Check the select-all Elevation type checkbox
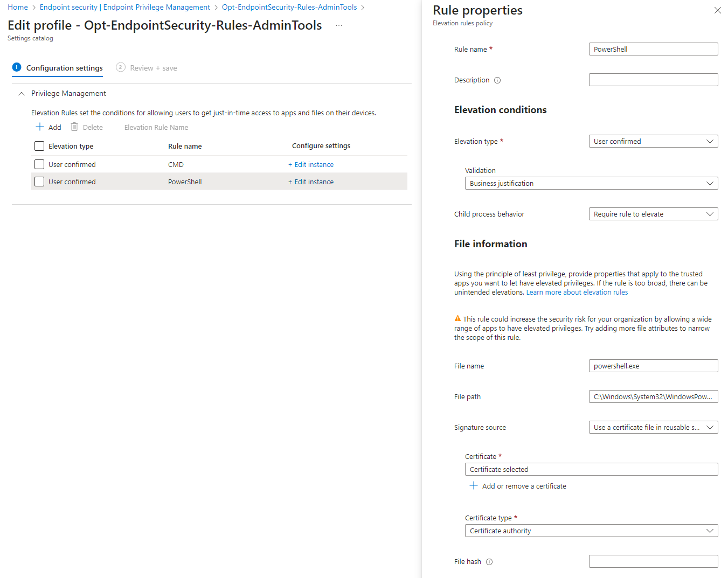Image resolution: width=728 pixels, height=578 pixels. tap(39, 145)
